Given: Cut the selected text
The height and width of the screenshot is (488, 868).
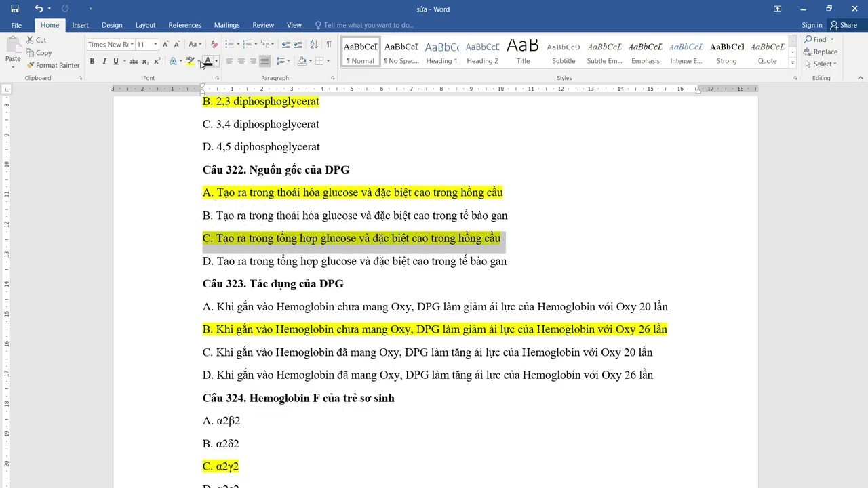Looking at the screenshot, I should click(36, 40).
